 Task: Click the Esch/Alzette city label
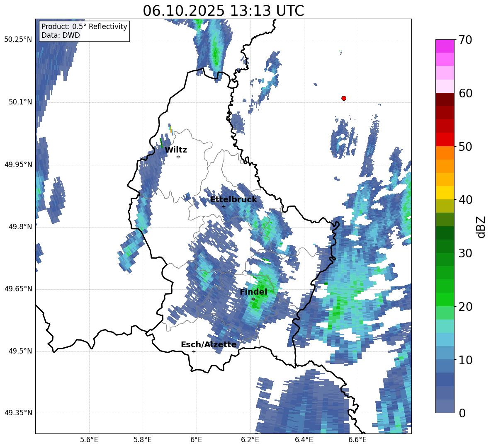click(209, 344)
